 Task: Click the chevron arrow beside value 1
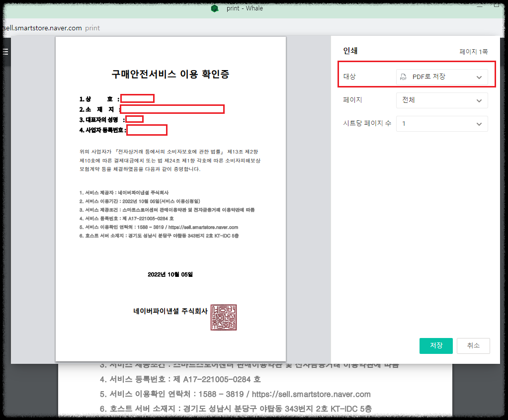click(479, 124)
